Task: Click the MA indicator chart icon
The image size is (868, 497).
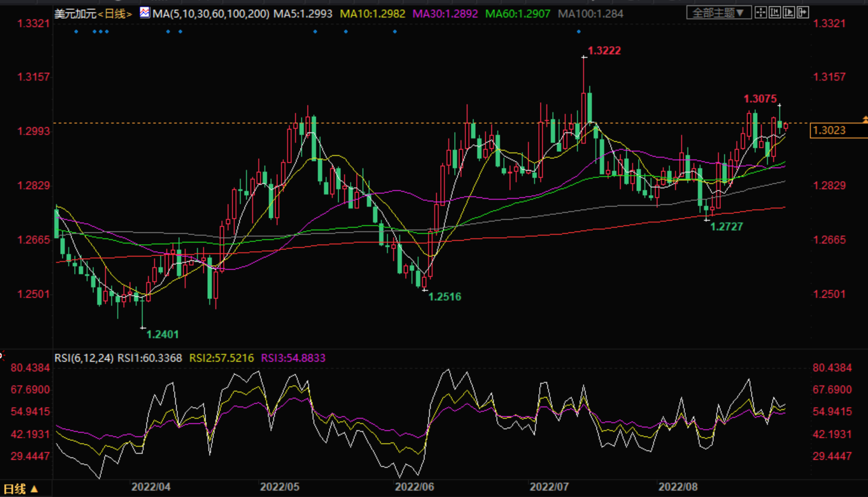Action: click(145, 13)
